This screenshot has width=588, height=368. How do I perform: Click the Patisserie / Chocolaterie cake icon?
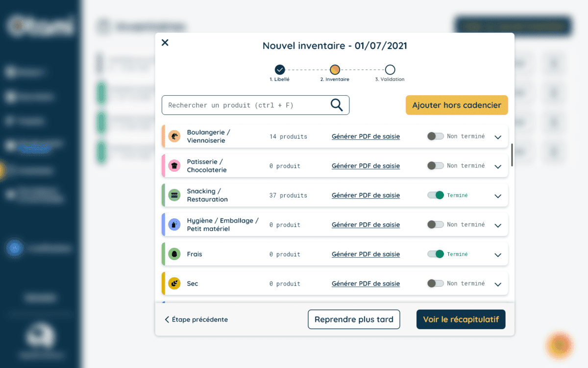[174, 166]
